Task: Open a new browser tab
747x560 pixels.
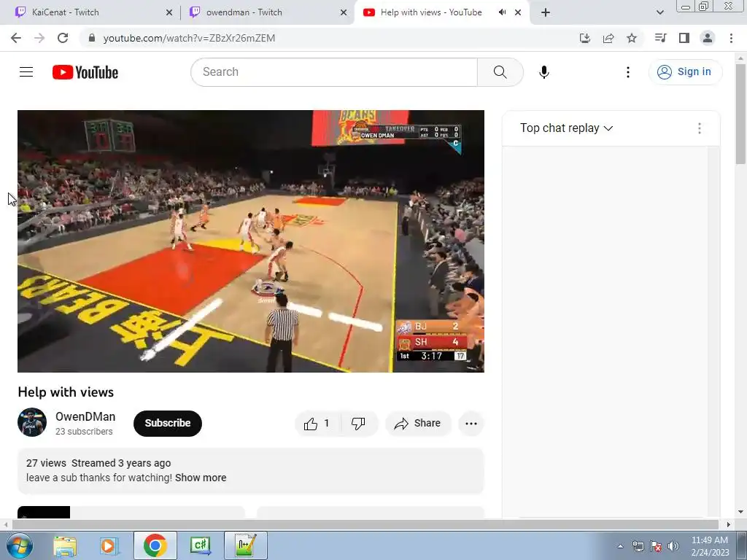Action: [546, 12]
